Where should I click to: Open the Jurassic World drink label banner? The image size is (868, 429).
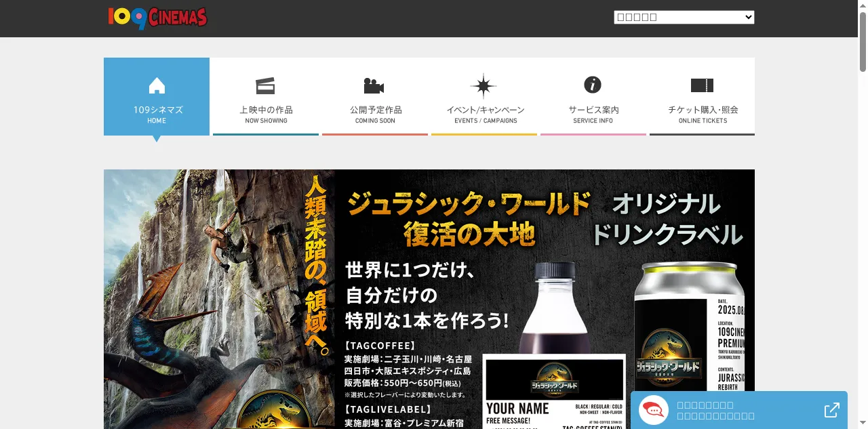[429, 299]
